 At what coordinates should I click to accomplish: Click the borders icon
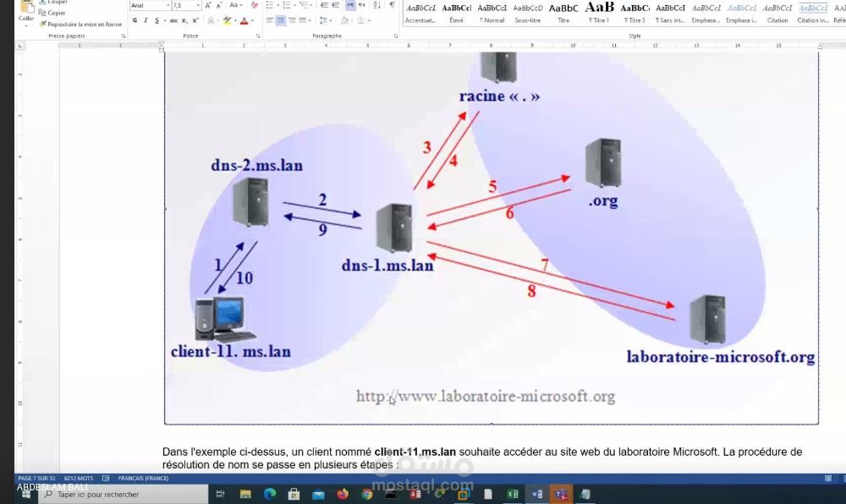[x=363, y=20]
